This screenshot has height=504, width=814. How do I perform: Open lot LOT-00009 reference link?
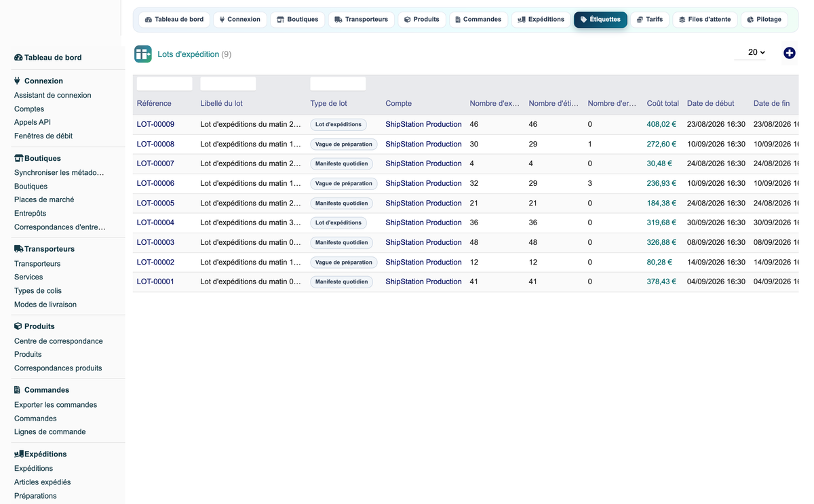pos(155,125)
